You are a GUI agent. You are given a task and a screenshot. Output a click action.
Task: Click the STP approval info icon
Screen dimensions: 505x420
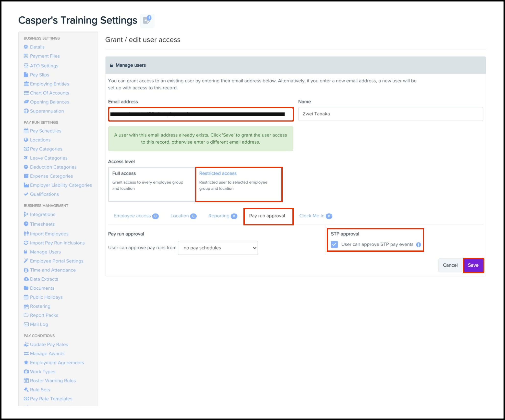pyautogui.click(x=419, y=245)
